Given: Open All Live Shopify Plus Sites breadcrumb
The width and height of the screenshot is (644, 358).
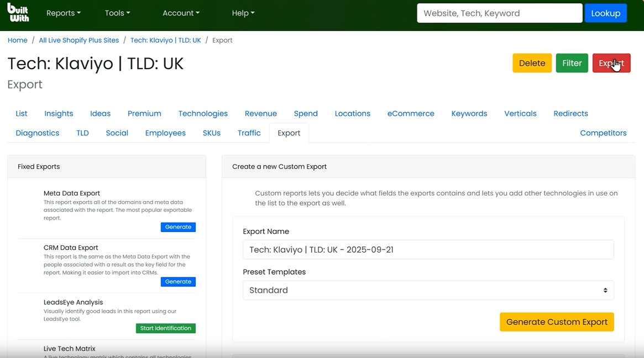Looking at the screenshot, I should (79, 40).
